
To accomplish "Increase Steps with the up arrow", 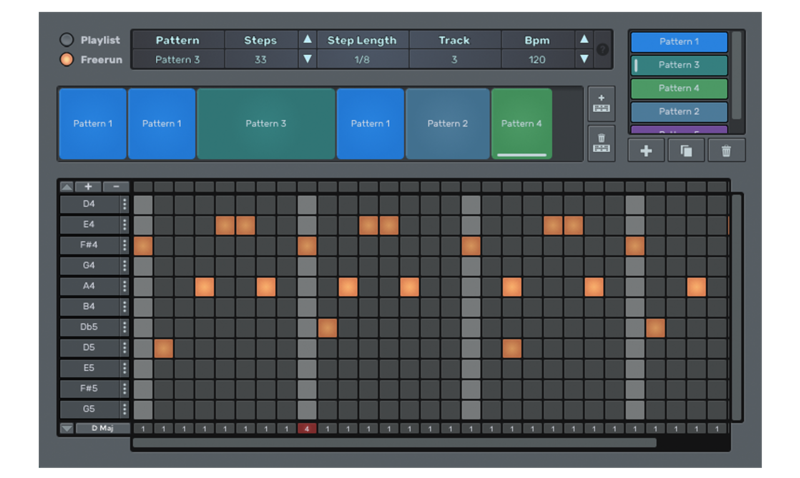I will coord(307,40).
